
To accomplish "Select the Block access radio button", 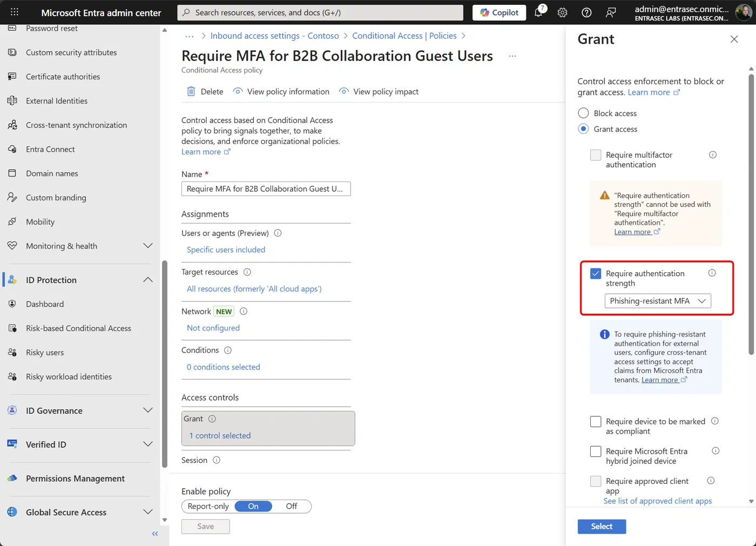I will click(x=583, y=113).
